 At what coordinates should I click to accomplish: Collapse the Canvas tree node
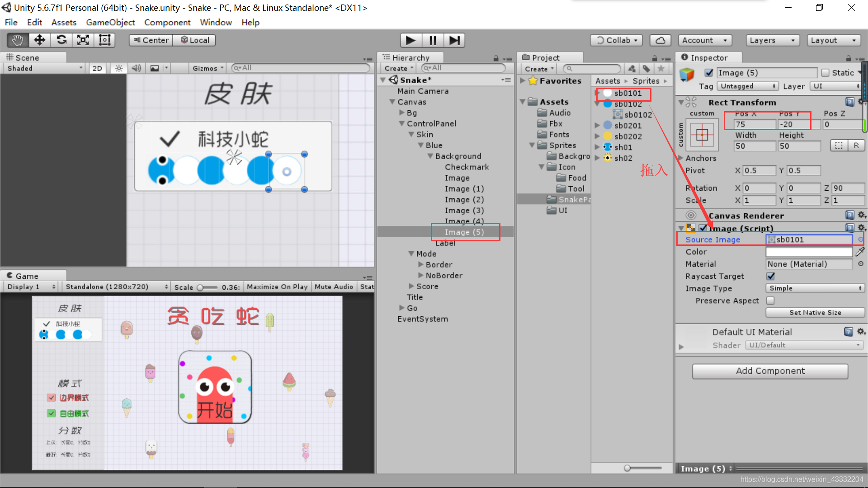point(392,102)
